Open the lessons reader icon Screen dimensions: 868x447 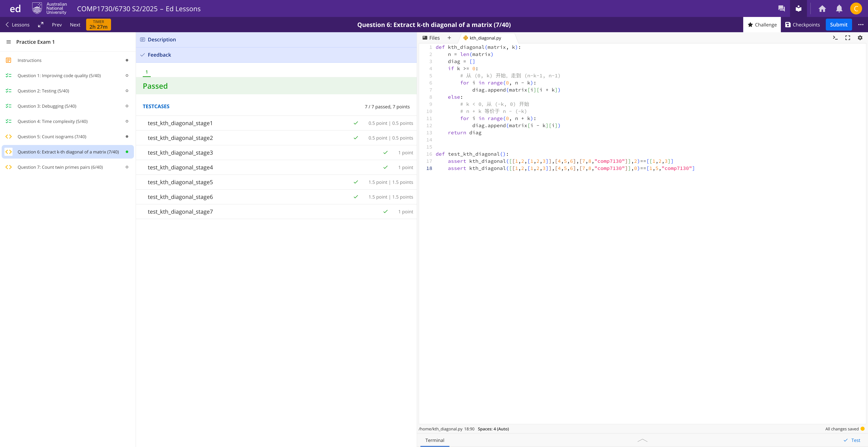click(799, 9)
